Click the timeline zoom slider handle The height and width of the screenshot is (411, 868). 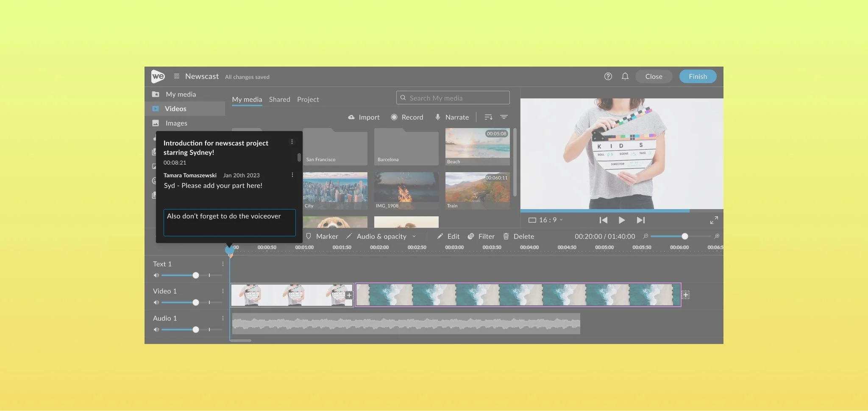(684, 236)
